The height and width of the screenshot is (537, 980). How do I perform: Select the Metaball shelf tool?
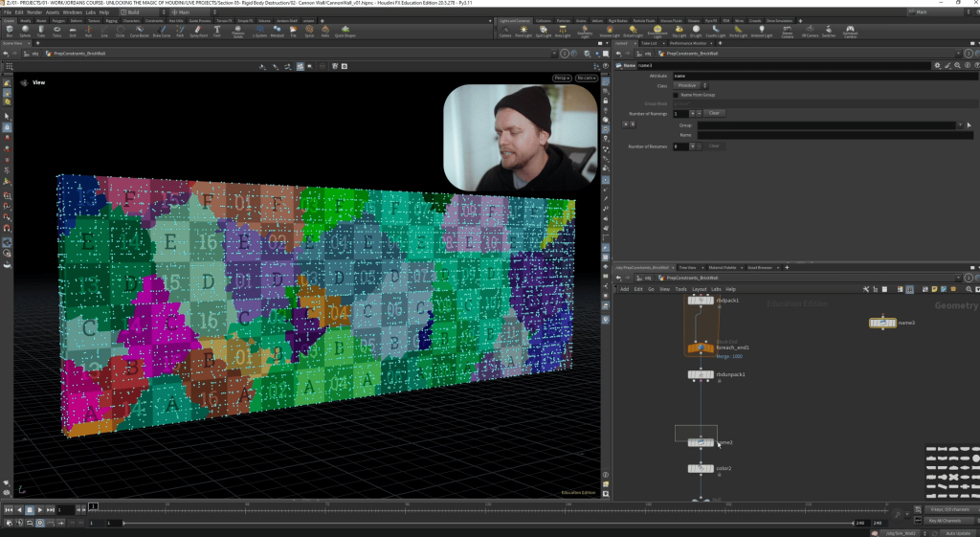pyautogui.click(x=277, y=31)
